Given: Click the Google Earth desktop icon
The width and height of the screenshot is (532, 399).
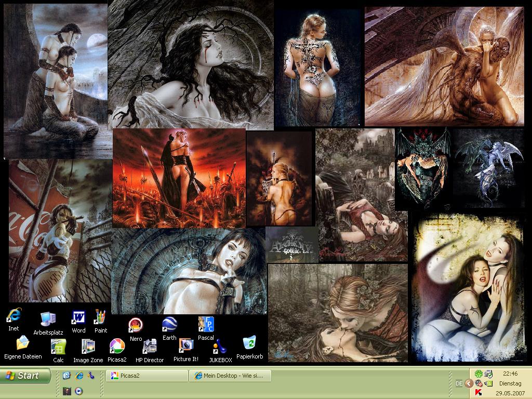Looking at the screenshot, I should pos(169,325).
